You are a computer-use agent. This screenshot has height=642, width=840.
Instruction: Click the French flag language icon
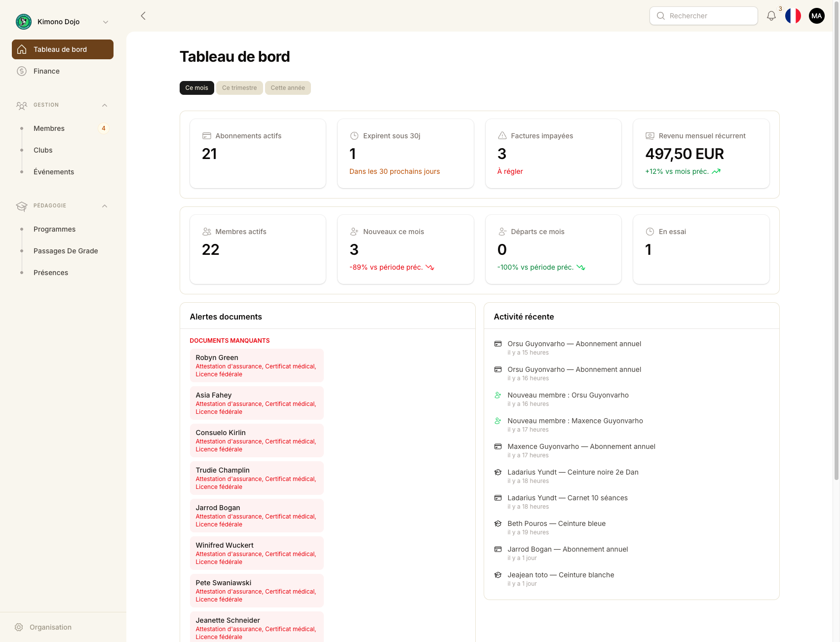tap(793, 16)
